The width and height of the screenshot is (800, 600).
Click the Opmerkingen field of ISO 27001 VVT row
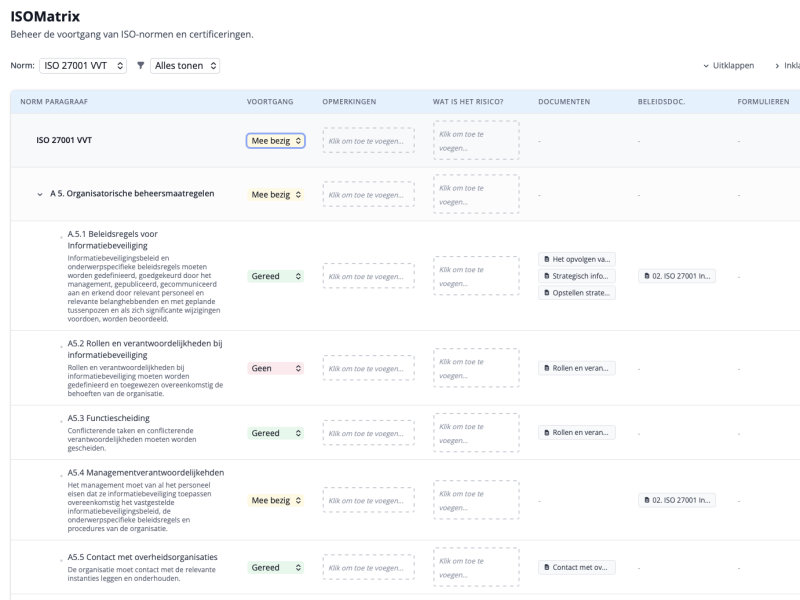[368, 141]
